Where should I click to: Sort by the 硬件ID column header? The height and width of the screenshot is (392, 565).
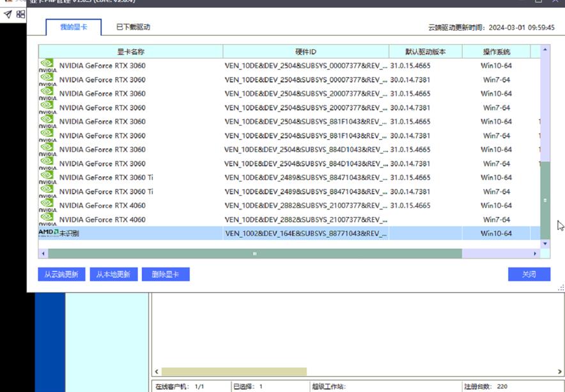306,52
